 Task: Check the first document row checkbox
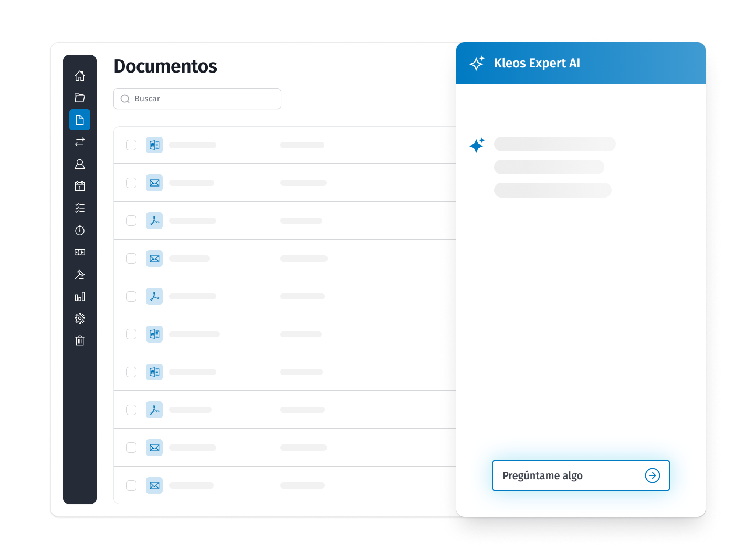point(131,145)
